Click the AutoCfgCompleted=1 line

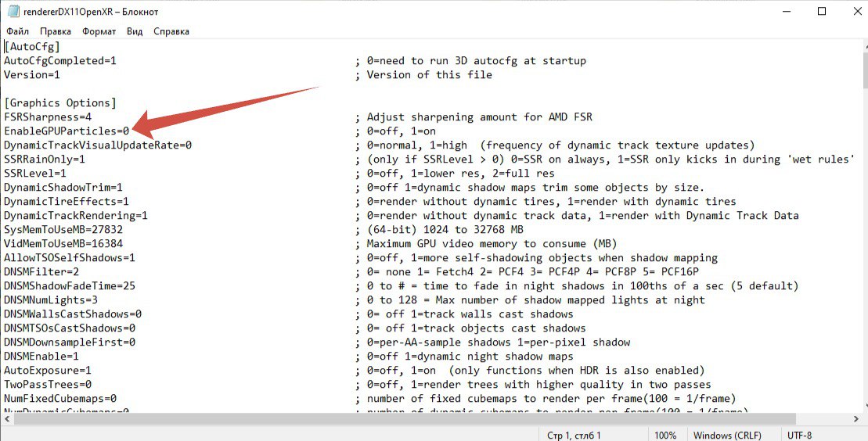(x=59, y=61)
